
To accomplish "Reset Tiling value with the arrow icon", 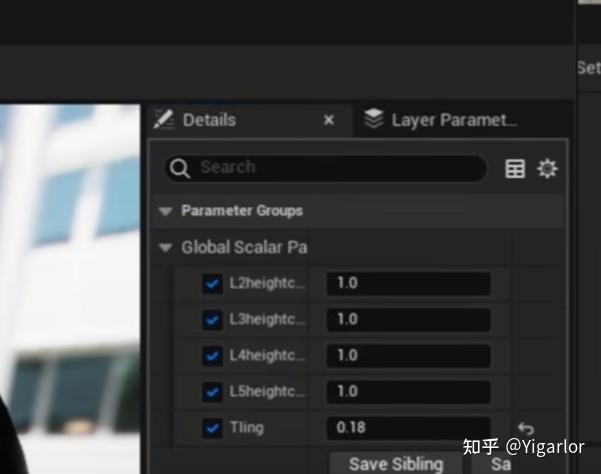I will click(526, 428).
